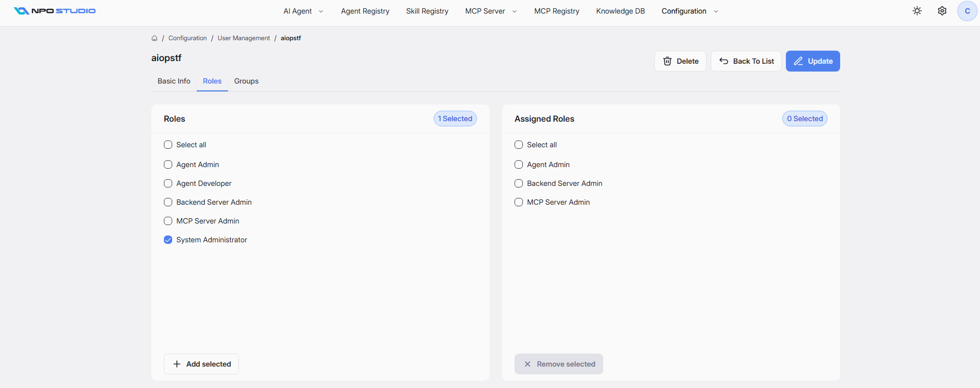Switch to the Groups tab
Viewport: 980px width, 388px height.
point(246,81)
